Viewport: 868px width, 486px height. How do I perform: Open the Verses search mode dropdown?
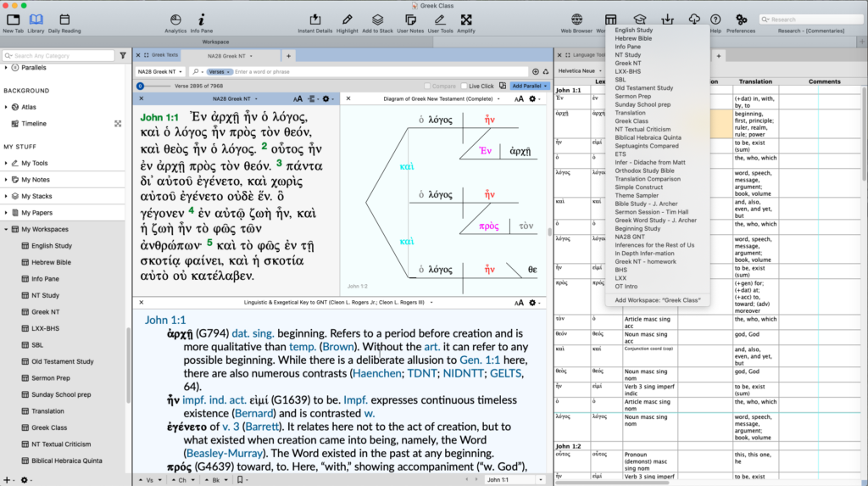pos(219,71)
